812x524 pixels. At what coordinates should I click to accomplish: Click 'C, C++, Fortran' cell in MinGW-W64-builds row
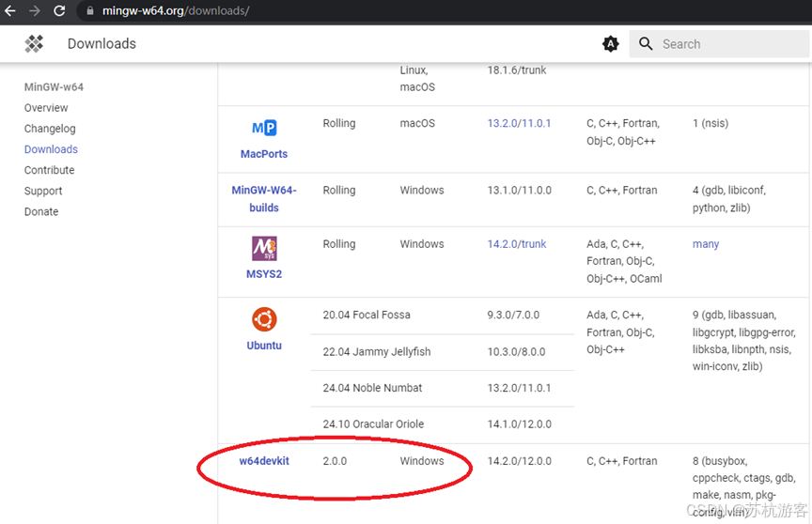pos(622,190)
